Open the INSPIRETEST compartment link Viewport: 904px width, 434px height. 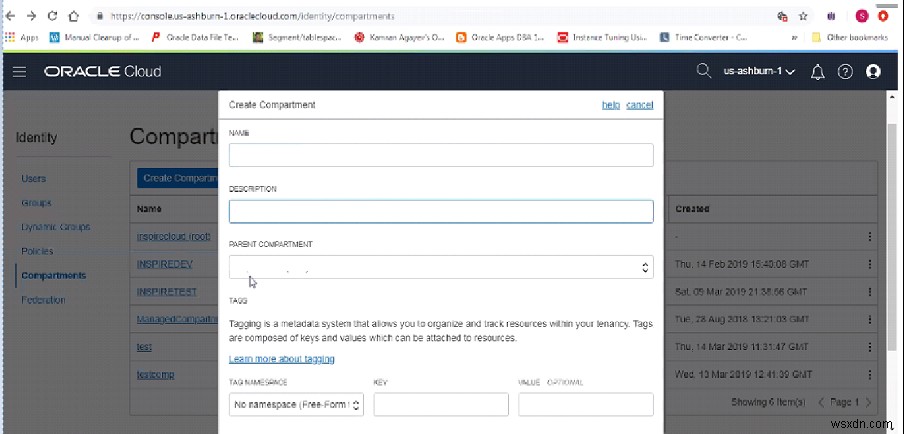167,292
